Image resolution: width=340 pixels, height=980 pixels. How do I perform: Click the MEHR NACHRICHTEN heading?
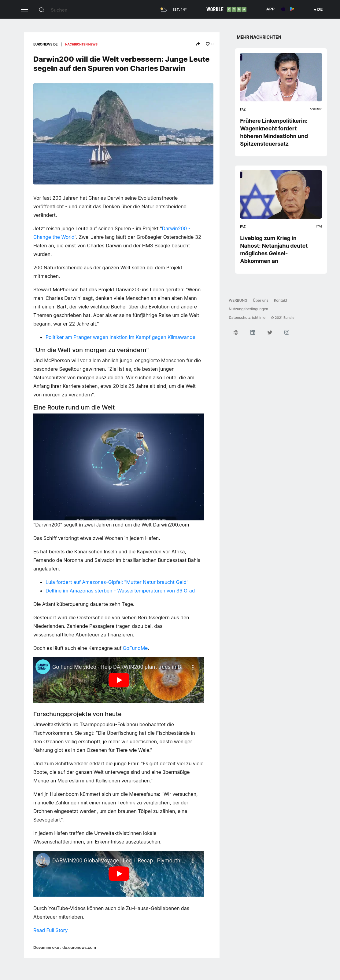coord(259,37)
